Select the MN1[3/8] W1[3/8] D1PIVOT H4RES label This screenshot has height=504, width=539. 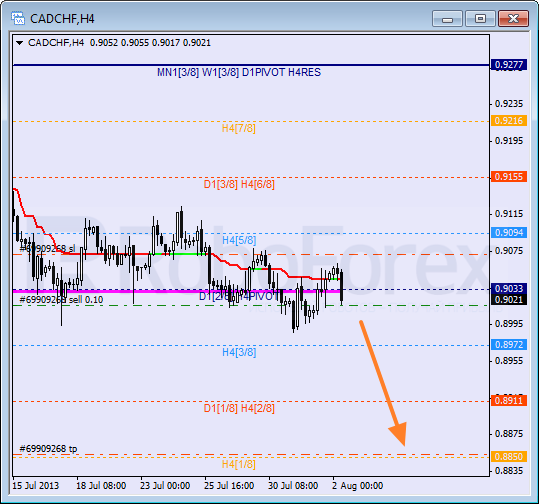click(239, 72)
